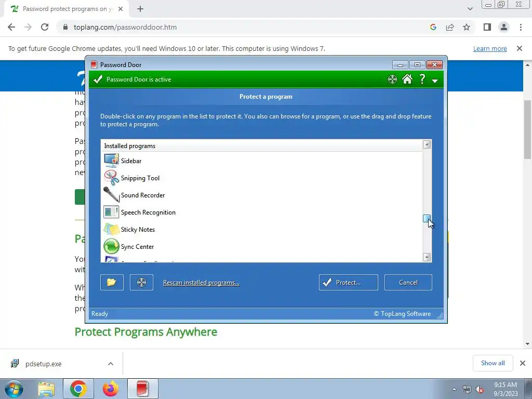Open the Chrome profile avatar
This screenshot has width=532, height=399.
[x=504, y=27]
